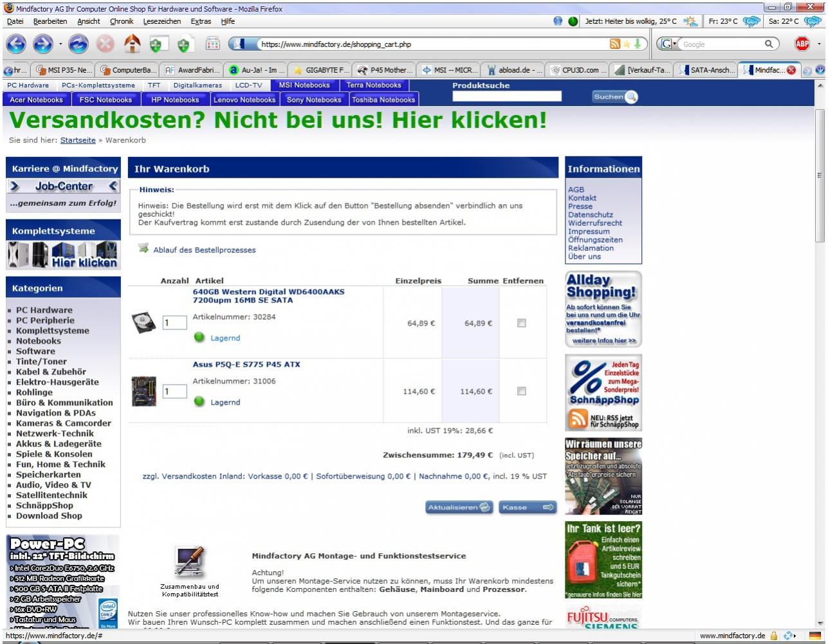
Task: Click quantity field for WD6400AAKS drive
Action: tap(174, 323)
